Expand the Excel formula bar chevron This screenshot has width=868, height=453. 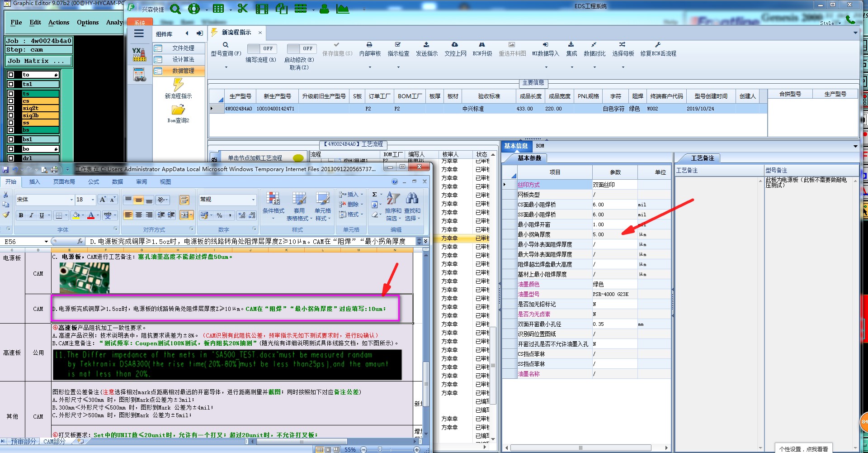[x=425, y=242]
